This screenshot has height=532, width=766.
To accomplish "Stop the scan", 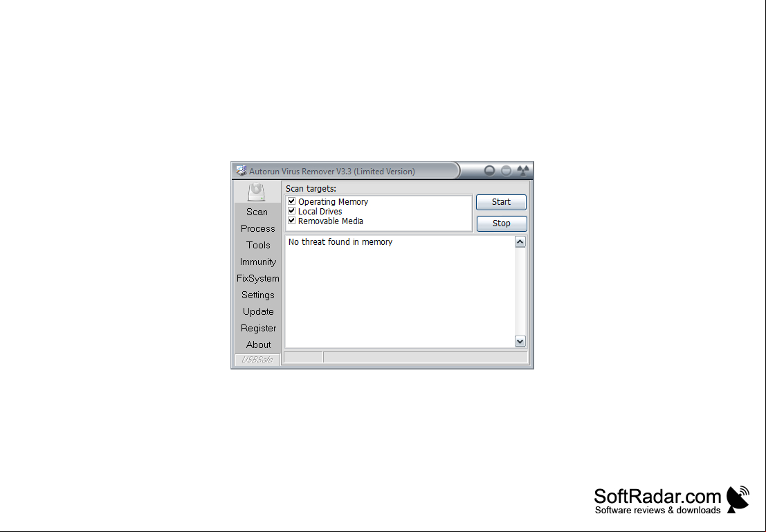I will click(x=501, y=223).
